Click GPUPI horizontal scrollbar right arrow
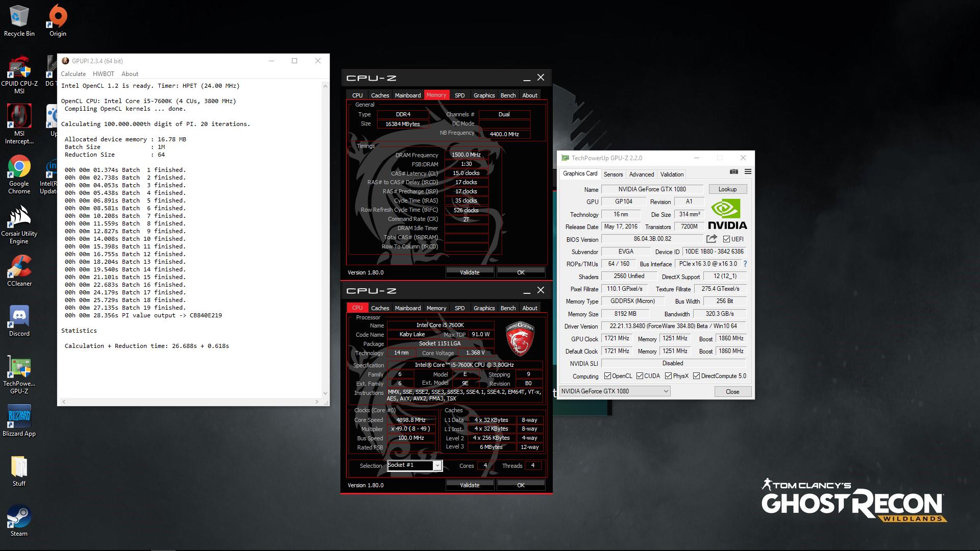The width and height of the screenshot is (980, 551). [x=317, y=402]
